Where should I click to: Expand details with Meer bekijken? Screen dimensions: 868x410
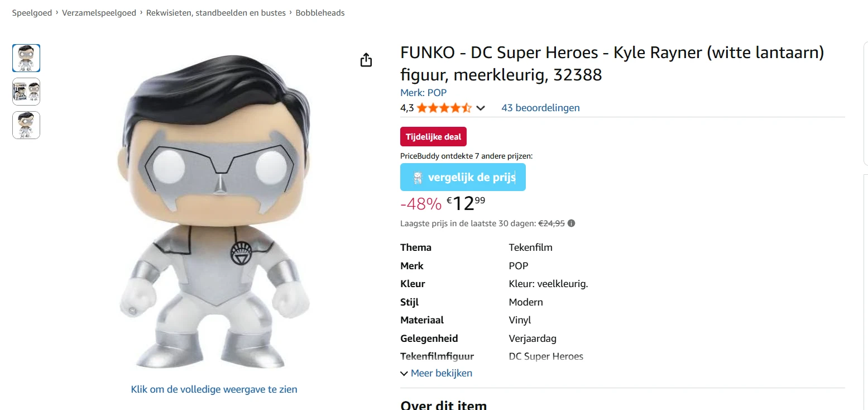tap(437, 373)
